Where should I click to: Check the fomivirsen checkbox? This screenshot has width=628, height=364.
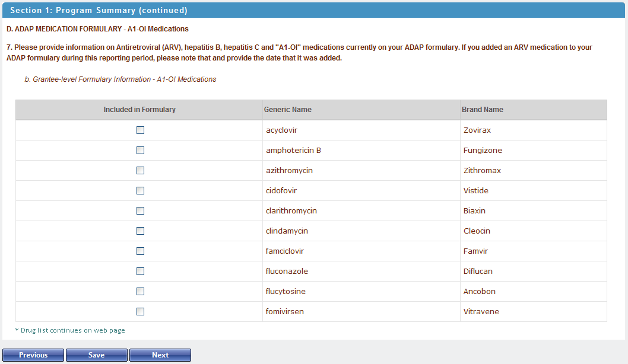pyautogui.click(x=140, y=312)
